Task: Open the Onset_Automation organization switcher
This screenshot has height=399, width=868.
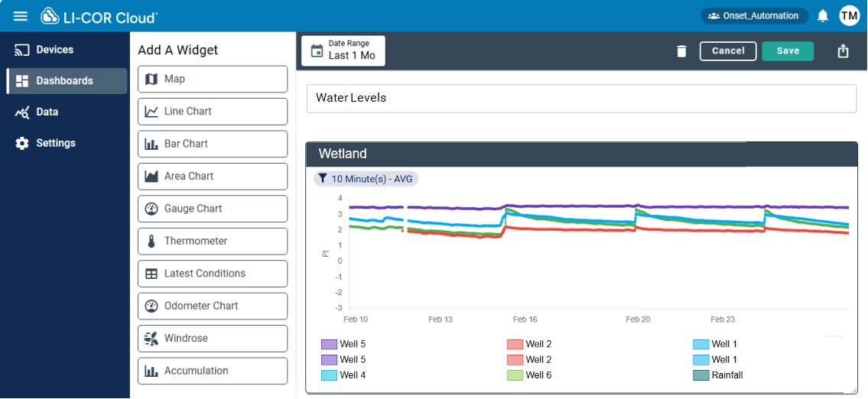Action: (x=754, y=16)
